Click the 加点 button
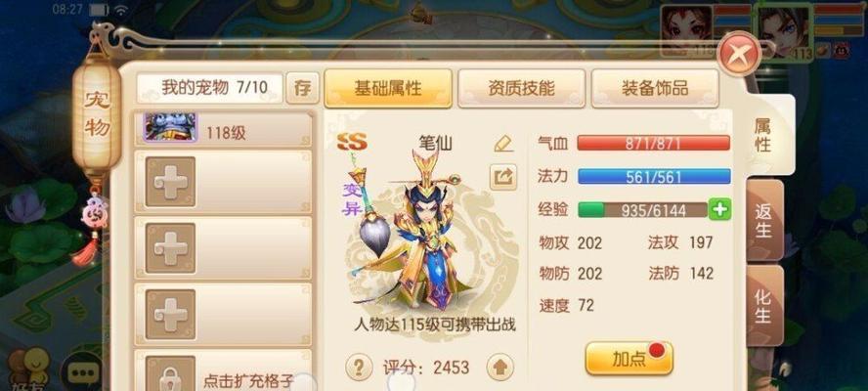Screen dimensions: 868x391 click(629, 359)
